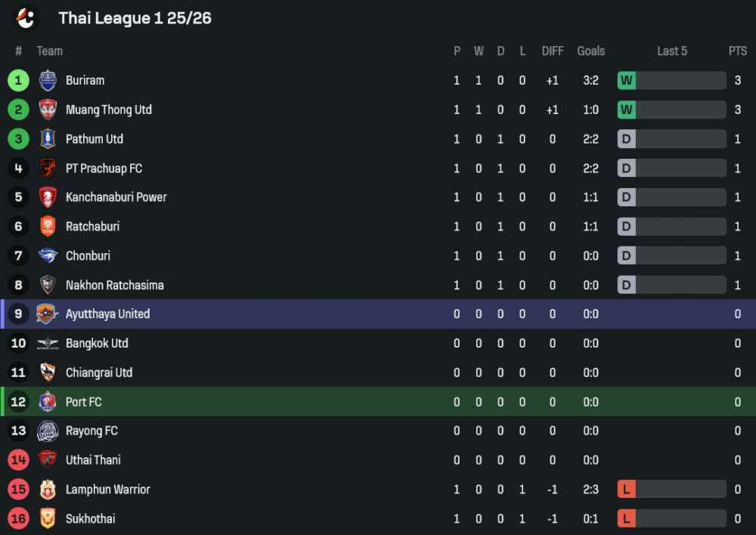756x535 pixels.
Task: Click Ratchaburi's D result badge
Action: 627,227
